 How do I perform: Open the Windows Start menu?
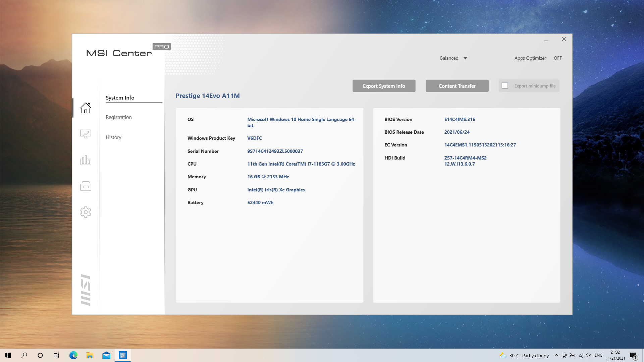tap(8, 355)
